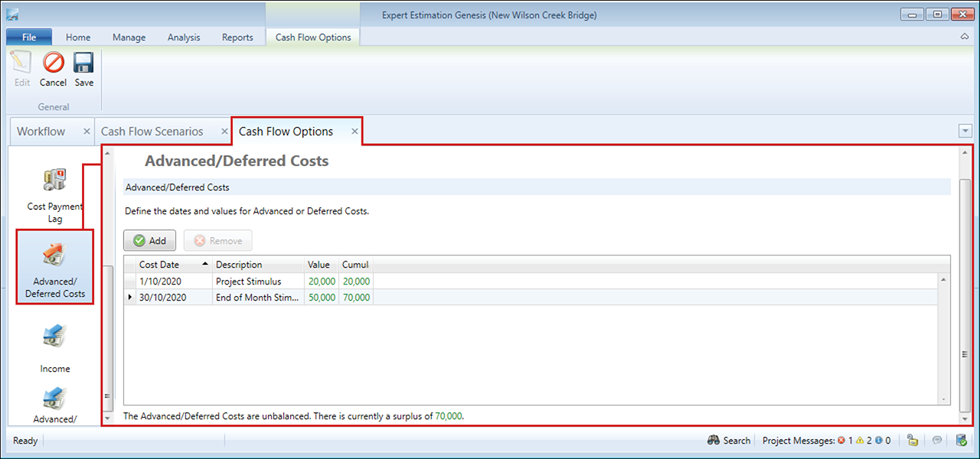Click the database status icon

tap(961, 441)
